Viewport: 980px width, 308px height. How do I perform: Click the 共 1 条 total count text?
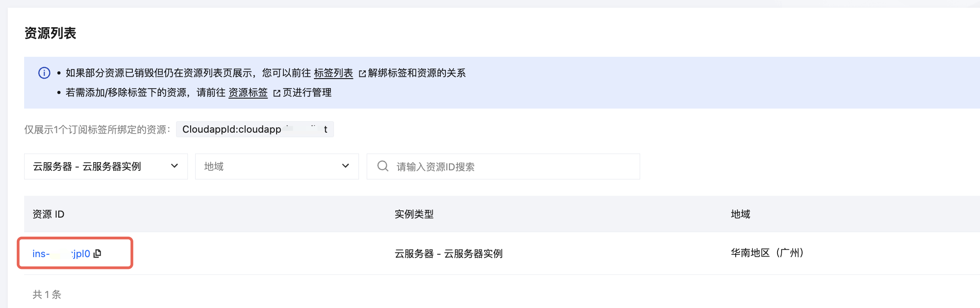(x=47, y=294)
